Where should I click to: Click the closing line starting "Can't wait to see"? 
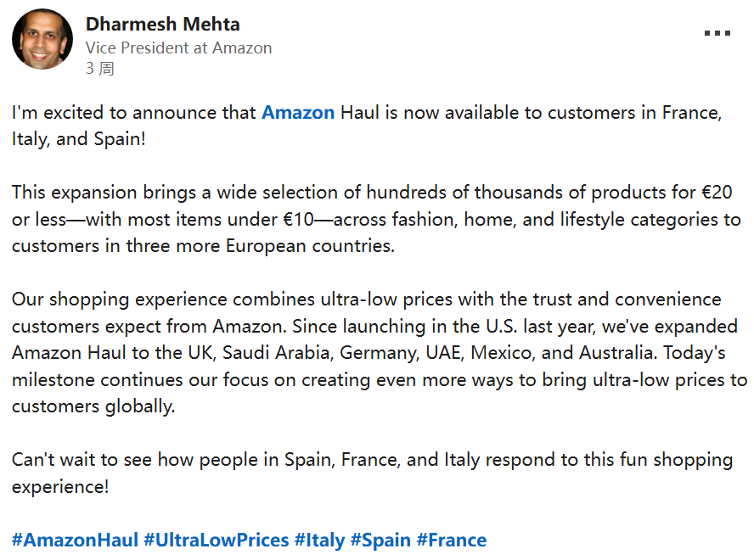pos(255,460)
